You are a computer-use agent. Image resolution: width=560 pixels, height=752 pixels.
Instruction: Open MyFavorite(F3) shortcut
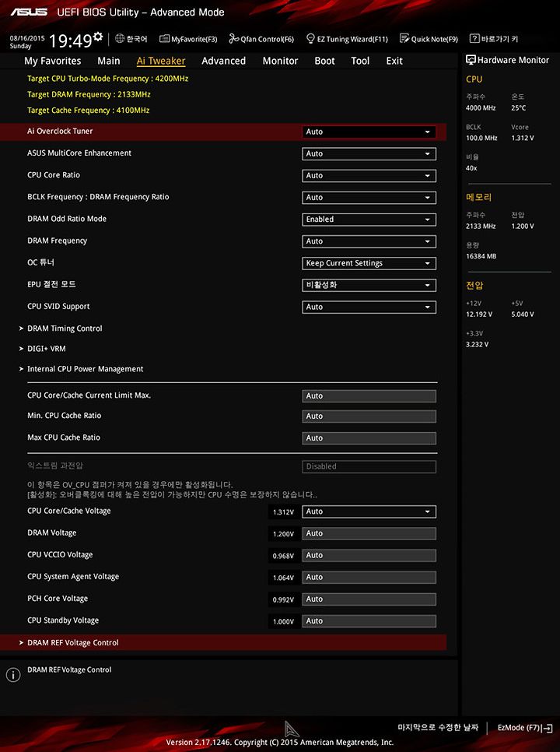tap(188, 39)
